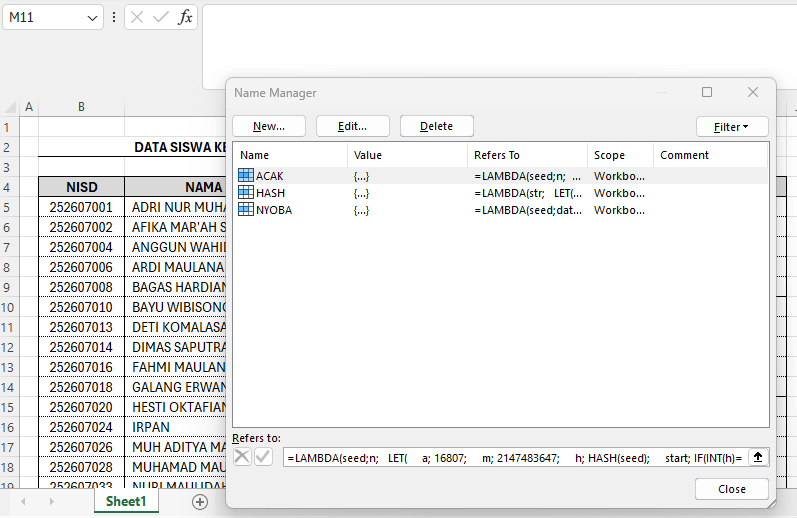
Task: Sort by the Refers To column header
Action: [x=528, y=155]
